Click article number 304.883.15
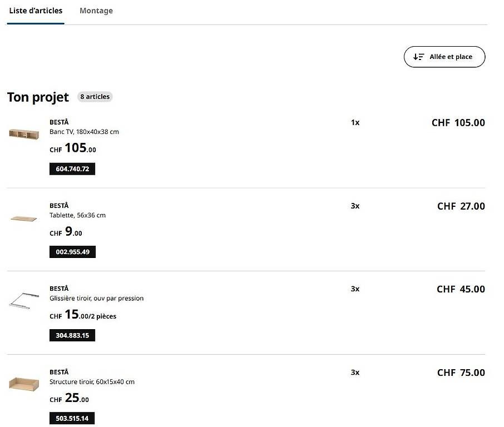This screenshot has height=427, width=504. [72, 335]
